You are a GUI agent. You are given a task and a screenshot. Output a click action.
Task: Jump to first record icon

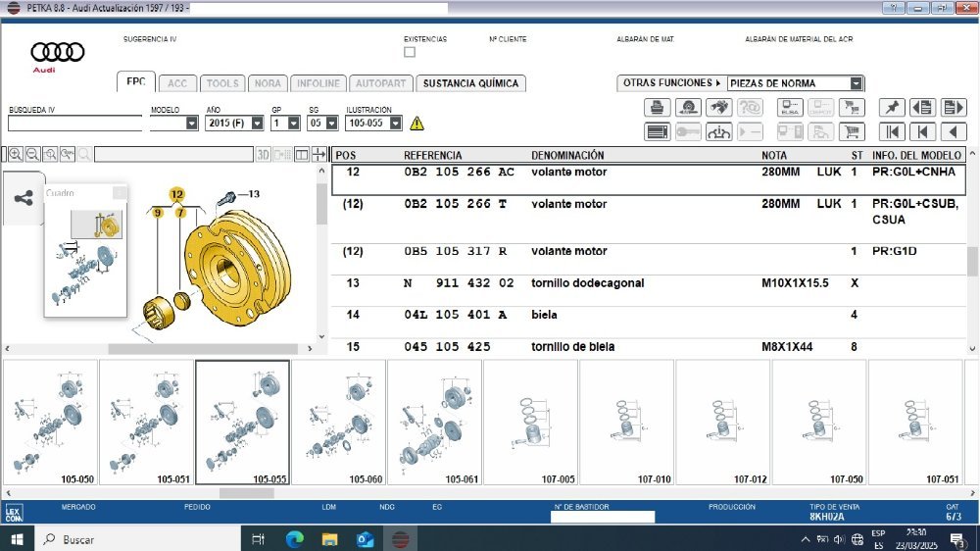click(x=892, y=132)
